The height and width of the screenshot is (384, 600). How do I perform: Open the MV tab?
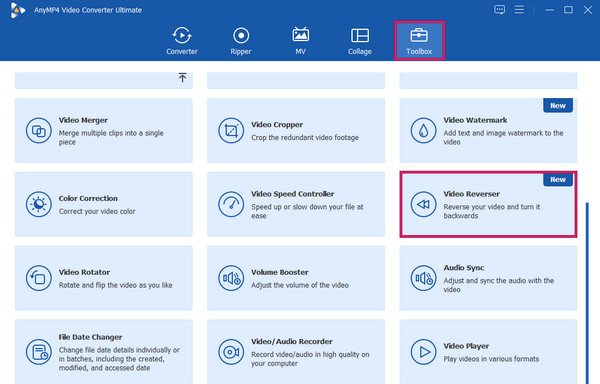point(300,41)
